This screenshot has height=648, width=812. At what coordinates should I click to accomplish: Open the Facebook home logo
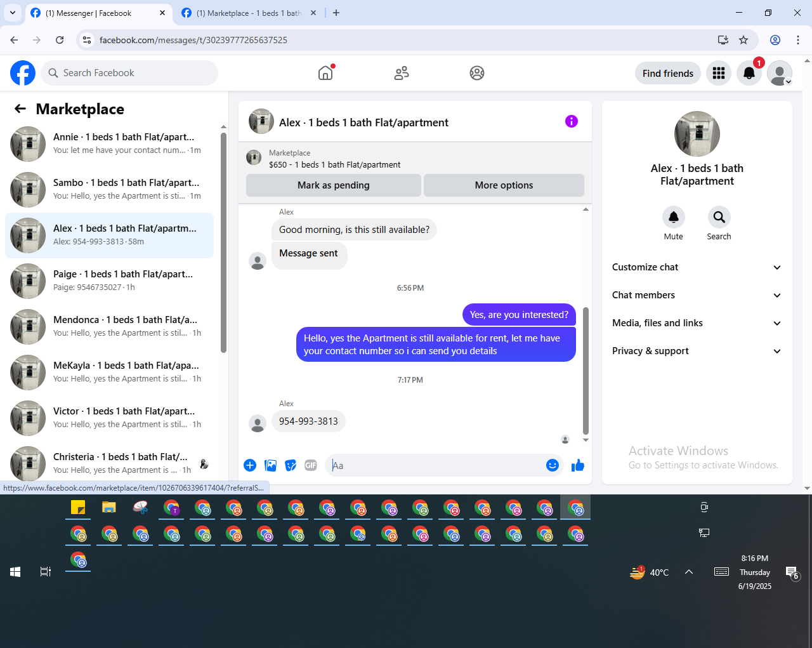tap(23, 73)
